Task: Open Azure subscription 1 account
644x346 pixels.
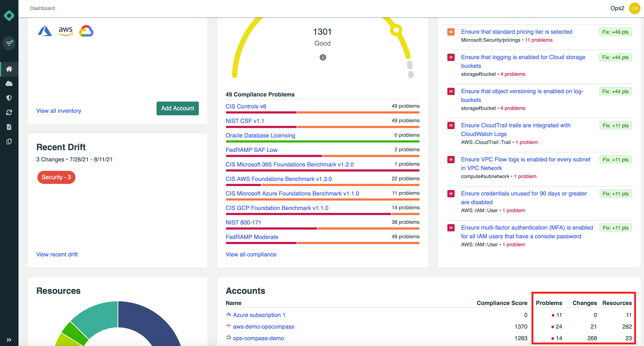Action: 259,315
